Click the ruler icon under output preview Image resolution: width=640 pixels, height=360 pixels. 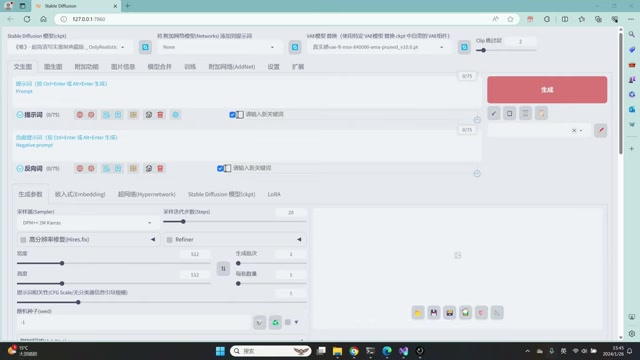pos(497,313)
